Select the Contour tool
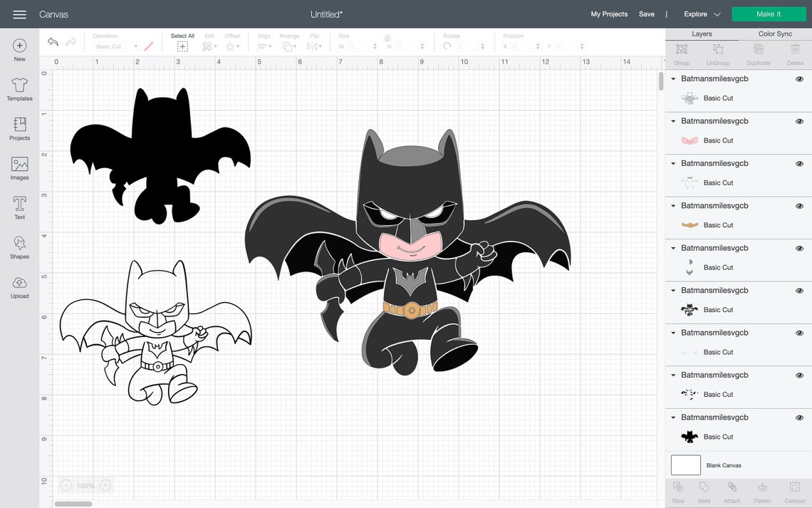The image size is (812, 508). [794, 490]
